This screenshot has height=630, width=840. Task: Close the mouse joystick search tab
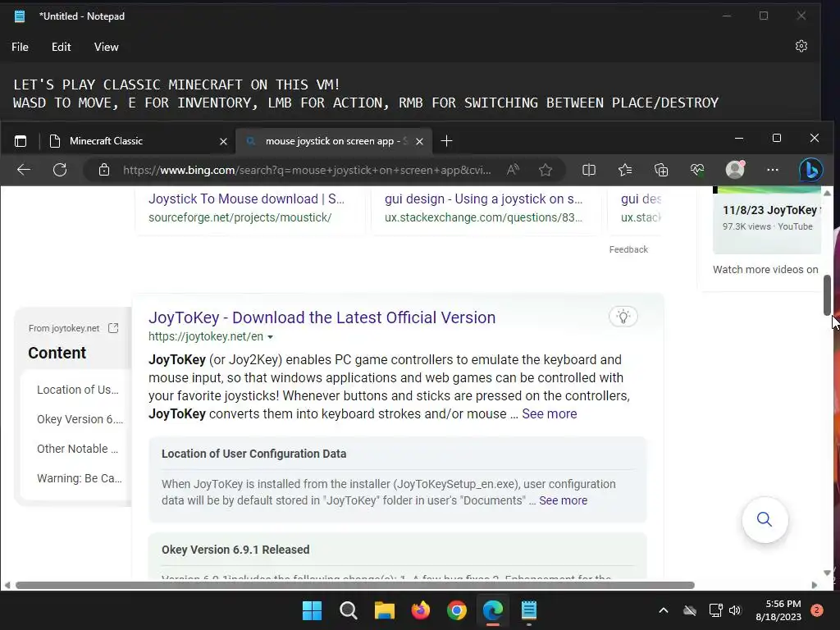419,141
